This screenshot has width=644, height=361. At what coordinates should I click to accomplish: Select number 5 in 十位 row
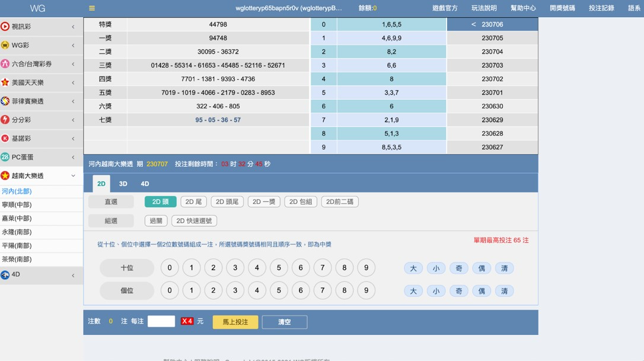[279, 268]
